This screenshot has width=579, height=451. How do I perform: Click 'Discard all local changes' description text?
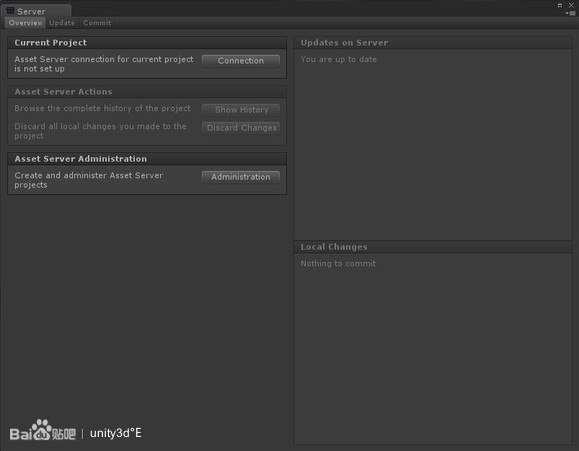100,131
